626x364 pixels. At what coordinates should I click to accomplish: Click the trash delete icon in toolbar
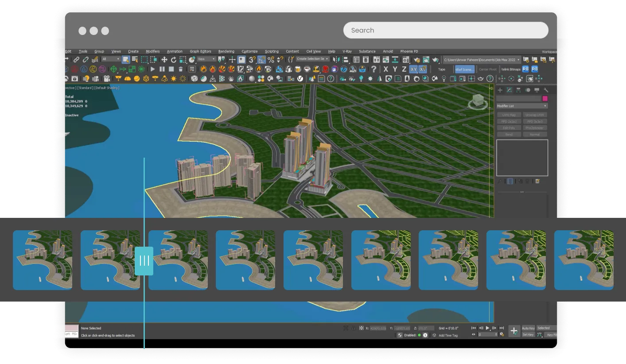181,69
